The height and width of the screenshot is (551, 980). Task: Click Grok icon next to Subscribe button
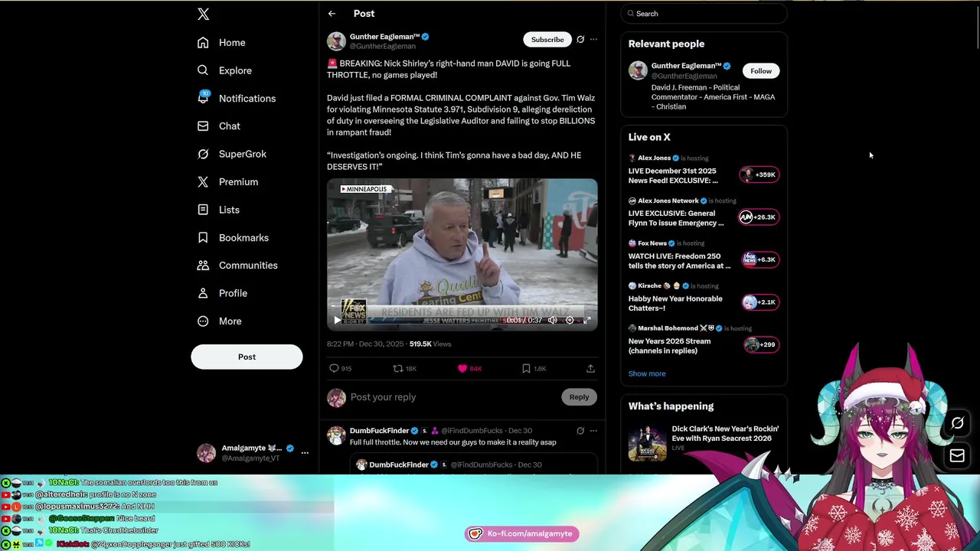(580, 40)
